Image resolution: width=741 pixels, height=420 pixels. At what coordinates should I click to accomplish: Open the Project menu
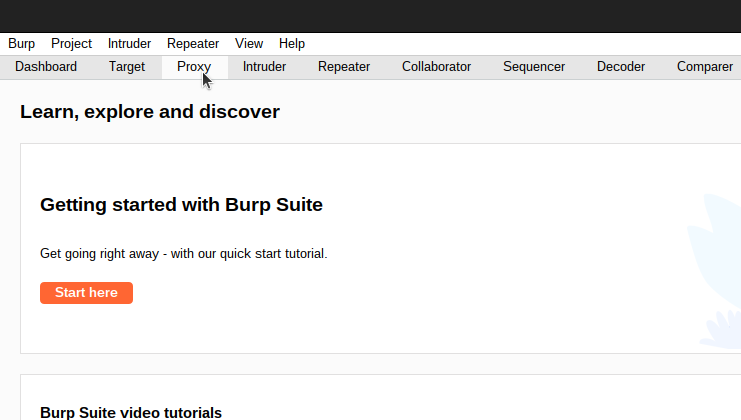(x=71, y=43)
